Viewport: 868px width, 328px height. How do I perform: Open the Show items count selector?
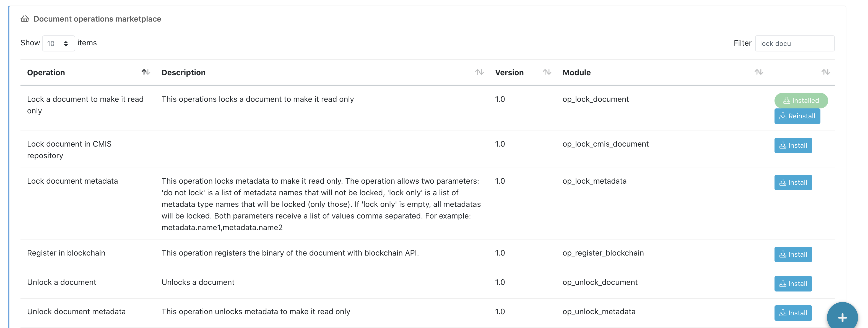(x=58, y=43)
